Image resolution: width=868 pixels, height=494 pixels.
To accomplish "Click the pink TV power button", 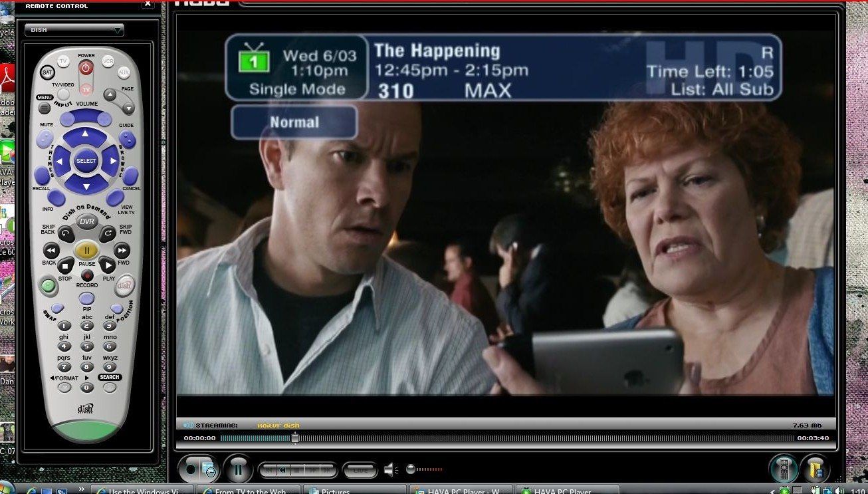I will [x=86, y=88].
